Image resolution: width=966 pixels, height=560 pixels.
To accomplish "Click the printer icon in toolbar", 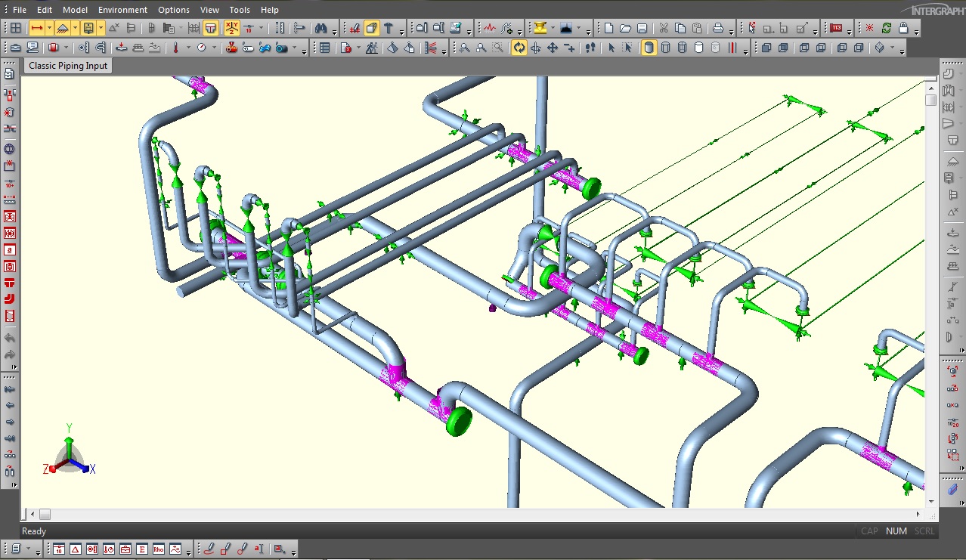I will pos(718,29).
